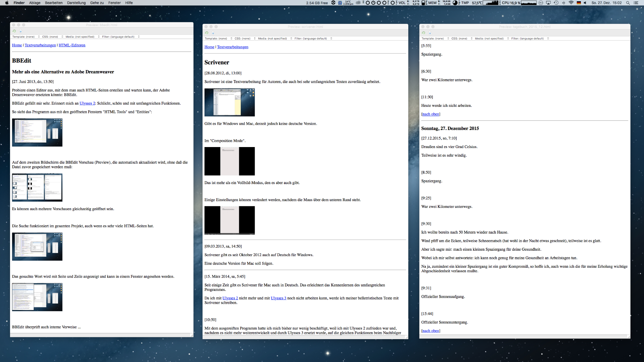Click the 'BBEdit' page heading
The height and width of the screenshot is (362, 644).
(22, 61)
